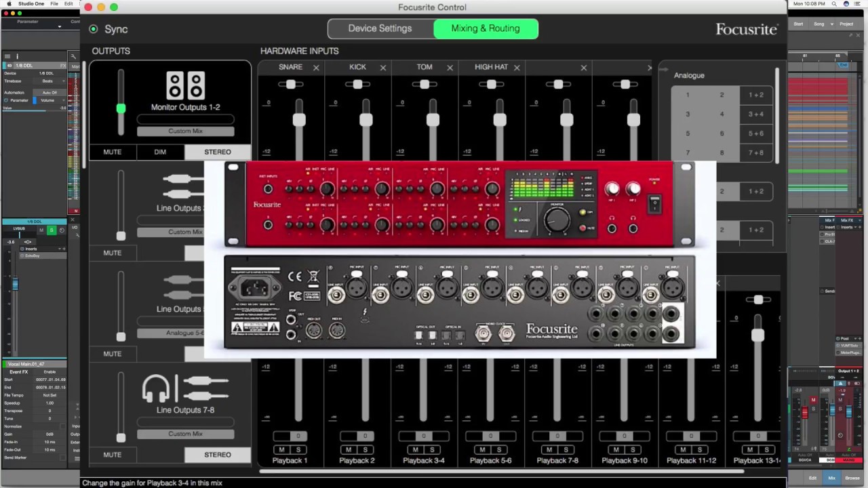The image size is (868, 488).
Task: Mute Playback 7-8 with its M button
Action: click(x=550, y=450)
